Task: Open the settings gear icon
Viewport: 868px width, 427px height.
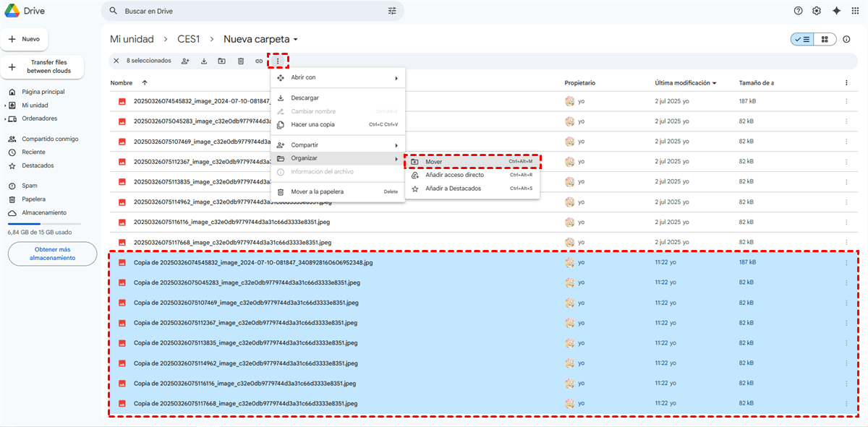Action: click(817, 11)
